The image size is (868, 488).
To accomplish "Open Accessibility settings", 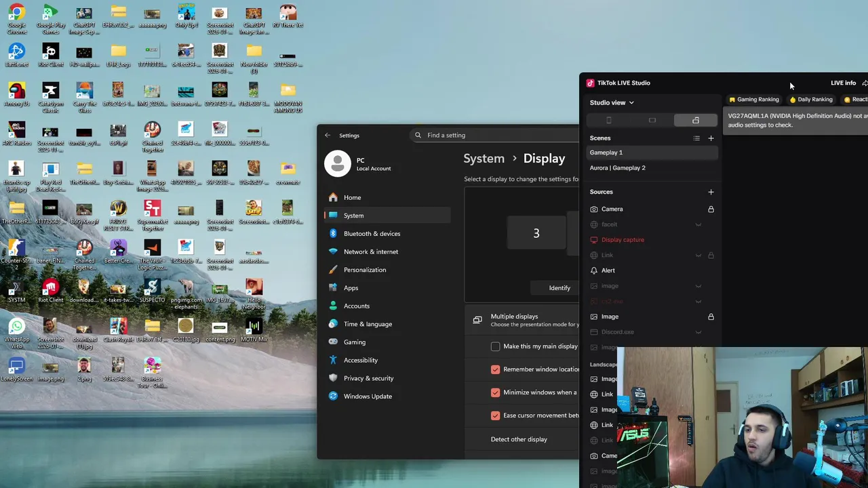I will [x=387, y=360].
